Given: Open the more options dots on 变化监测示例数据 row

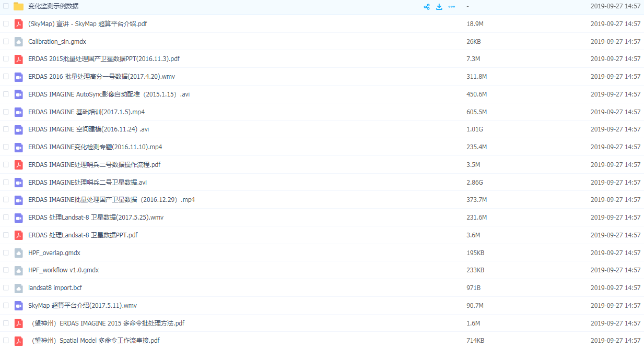Looking at the screenshot, I should click(x=452, y=6).
